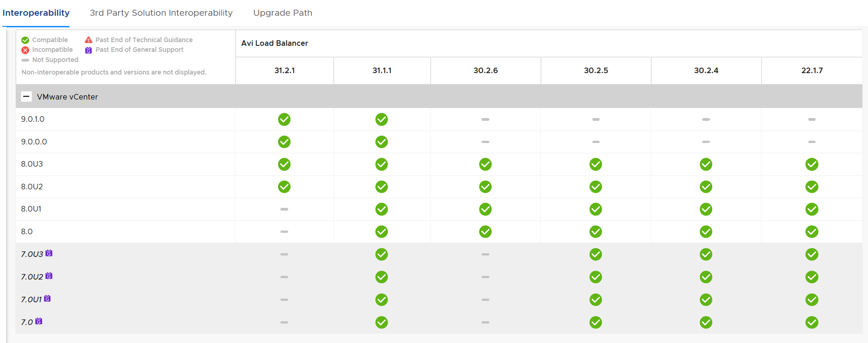Open the Upgrade Path tab

click(282, 13)
